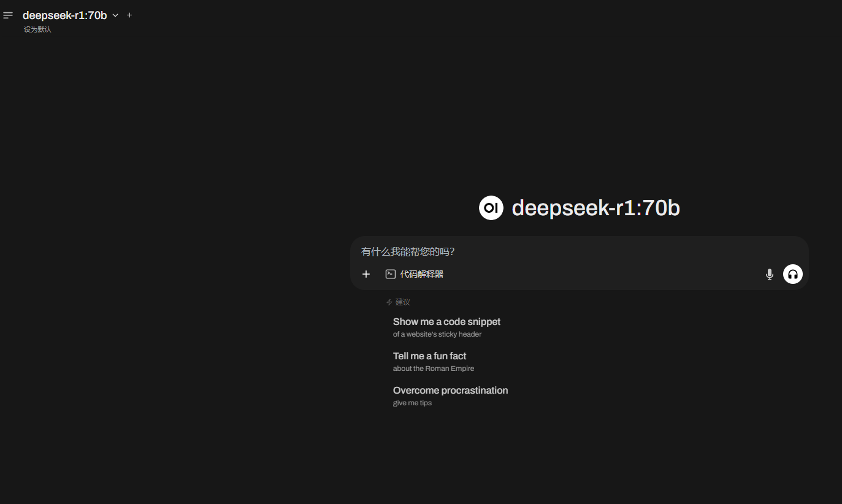
Task: Open the upload plus menu in chat box
Action: (x=366, y=274)
